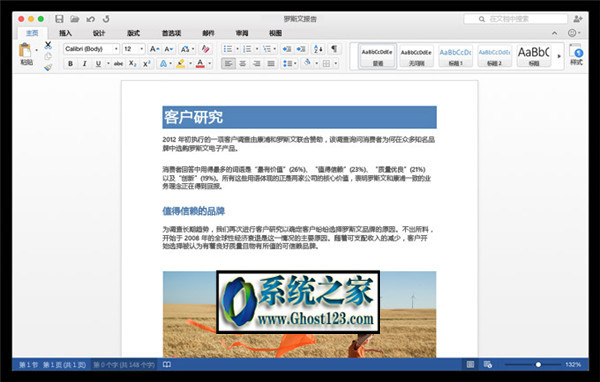Toggle show paragraph marks
This screenshot has width=600, height=382.
pyautogui.click(x=334, y=49)
